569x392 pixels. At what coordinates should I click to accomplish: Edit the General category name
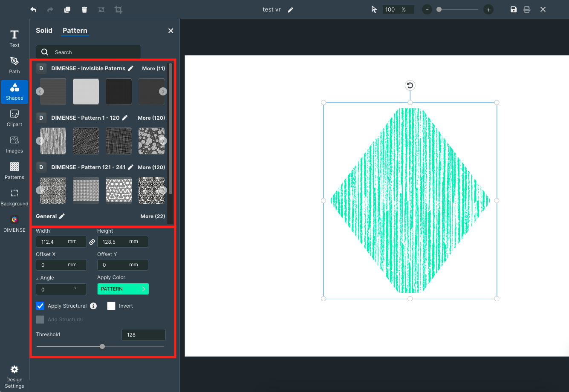62,216
